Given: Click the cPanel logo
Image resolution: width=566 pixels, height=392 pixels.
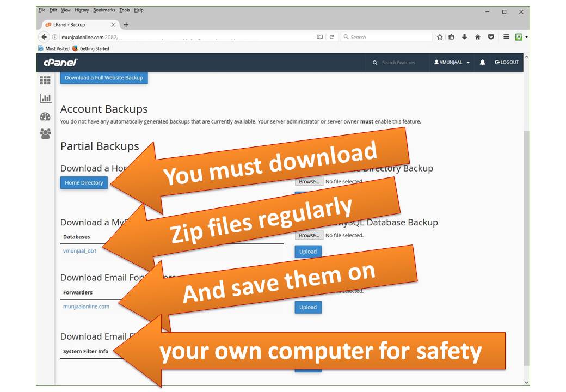Looking at the screenshot, I should [60, 63].
